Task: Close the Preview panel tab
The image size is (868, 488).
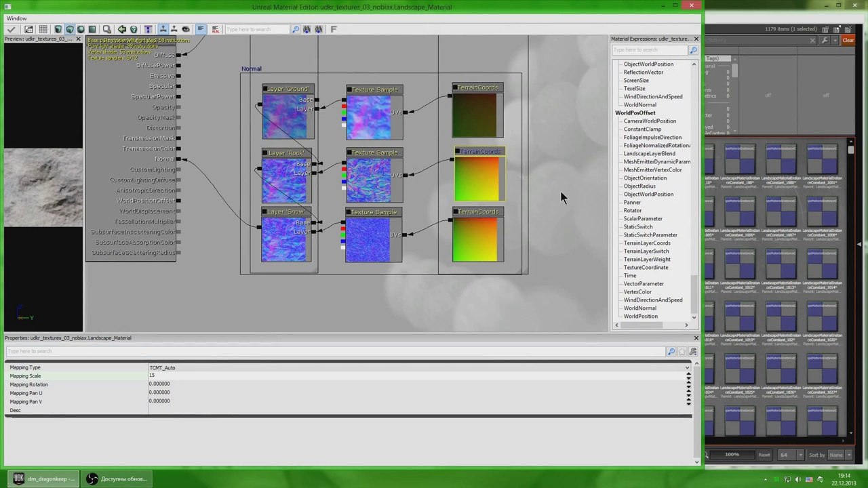Action: (78, 39)
